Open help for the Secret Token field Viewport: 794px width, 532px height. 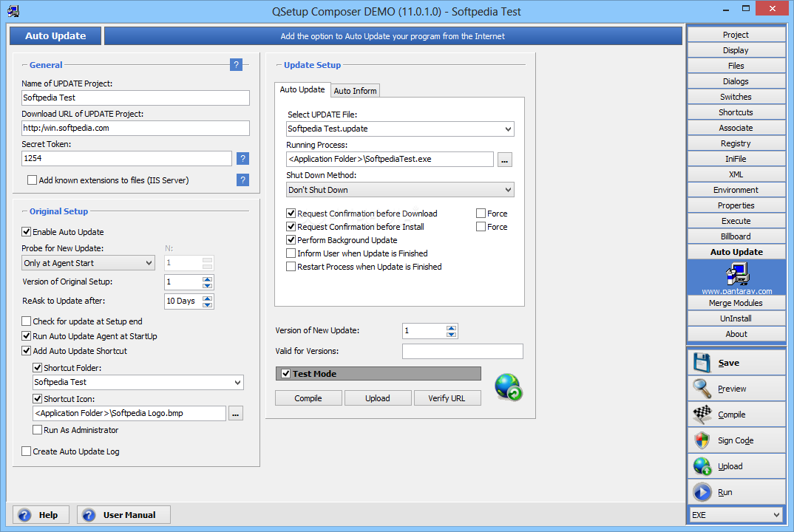[243, 158]
